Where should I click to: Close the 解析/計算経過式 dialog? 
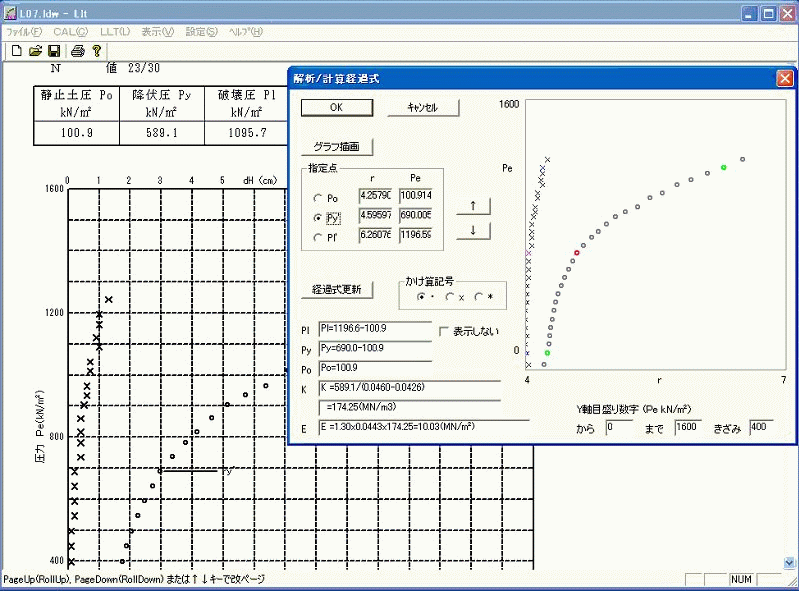tap(785, 78)
